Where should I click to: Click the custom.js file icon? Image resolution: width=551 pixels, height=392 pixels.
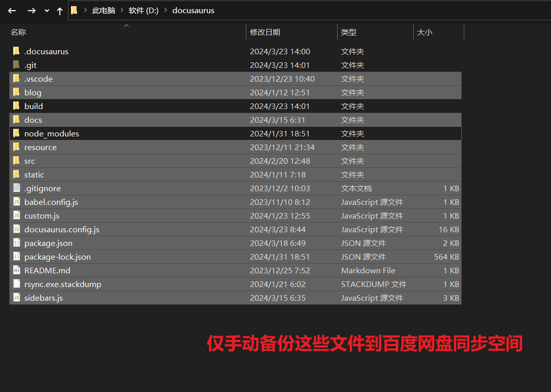click(x=17, y=215)
